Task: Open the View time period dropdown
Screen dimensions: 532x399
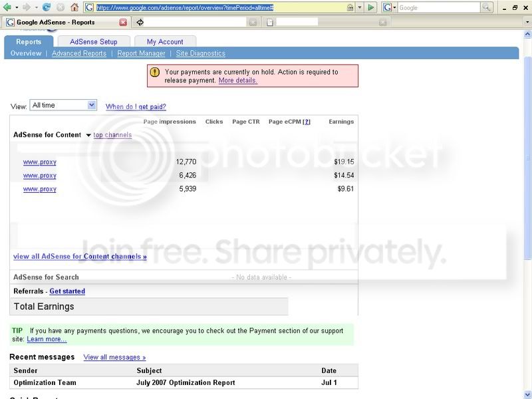Action: click(63, 105)
